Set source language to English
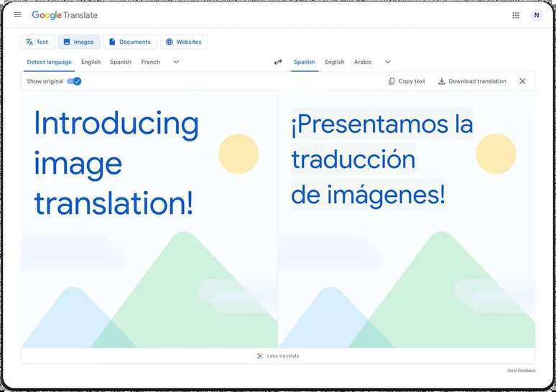 click(91, 62)
